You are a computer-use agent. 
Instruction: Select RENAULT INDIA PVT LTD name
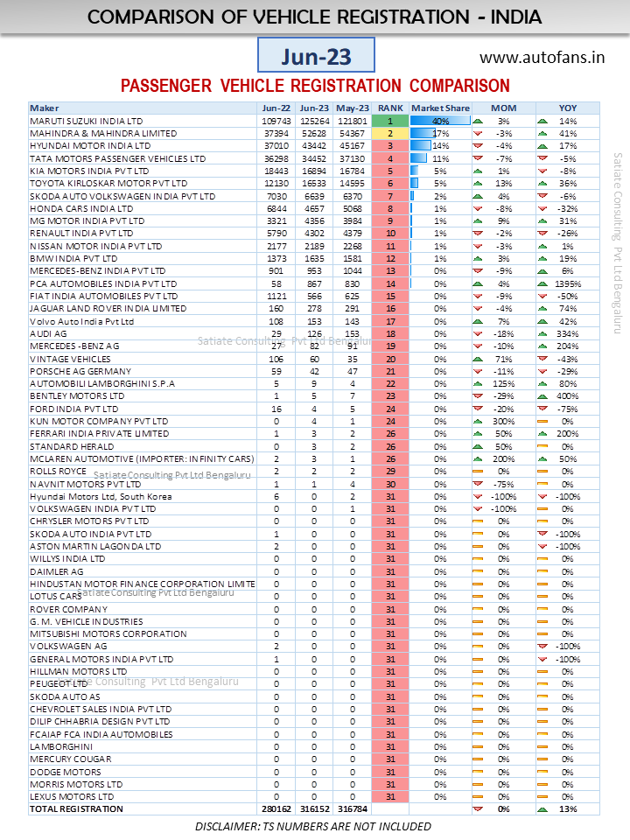point(81,234)
